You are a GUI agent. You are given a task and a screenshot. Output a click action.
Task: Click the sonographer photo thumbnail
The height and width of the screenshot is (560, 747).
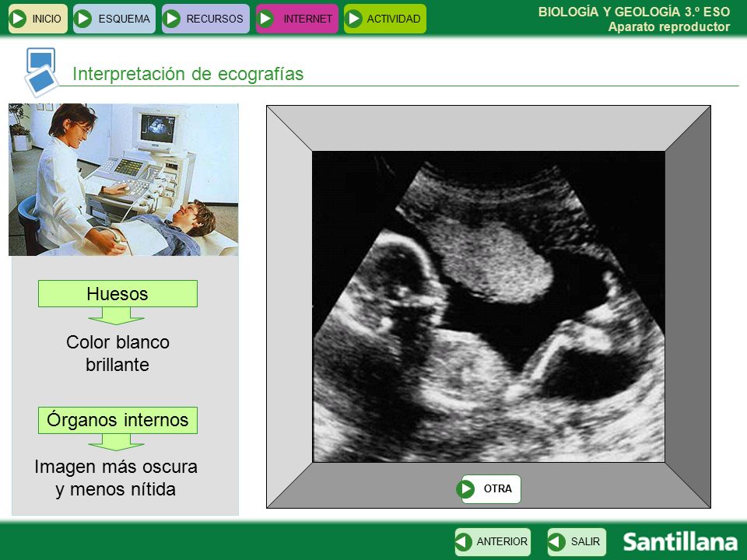point(124,180)
